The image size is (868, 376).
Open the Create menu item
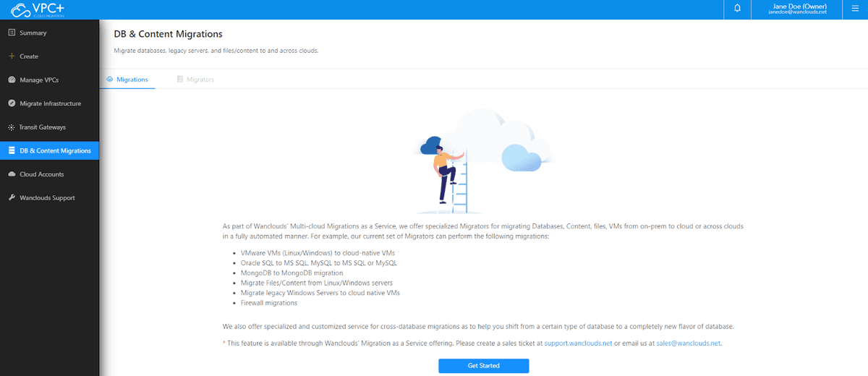point(49,56)
